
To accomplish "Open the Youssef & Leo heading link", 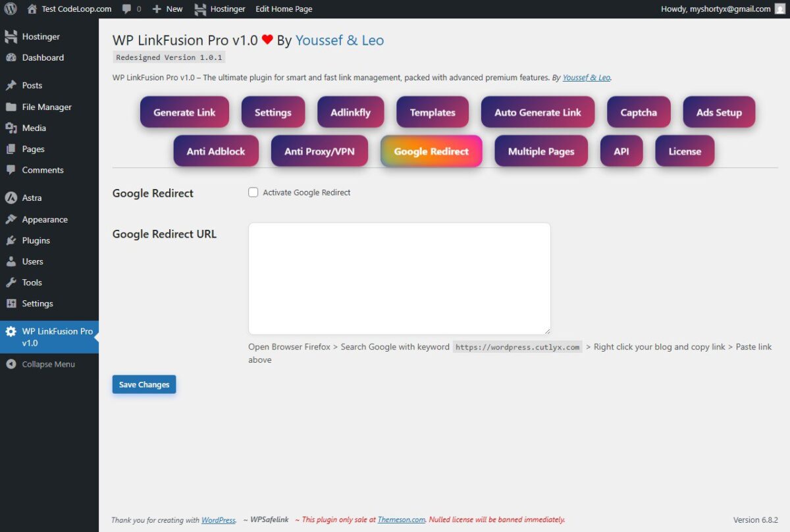I will coord(340,40).
